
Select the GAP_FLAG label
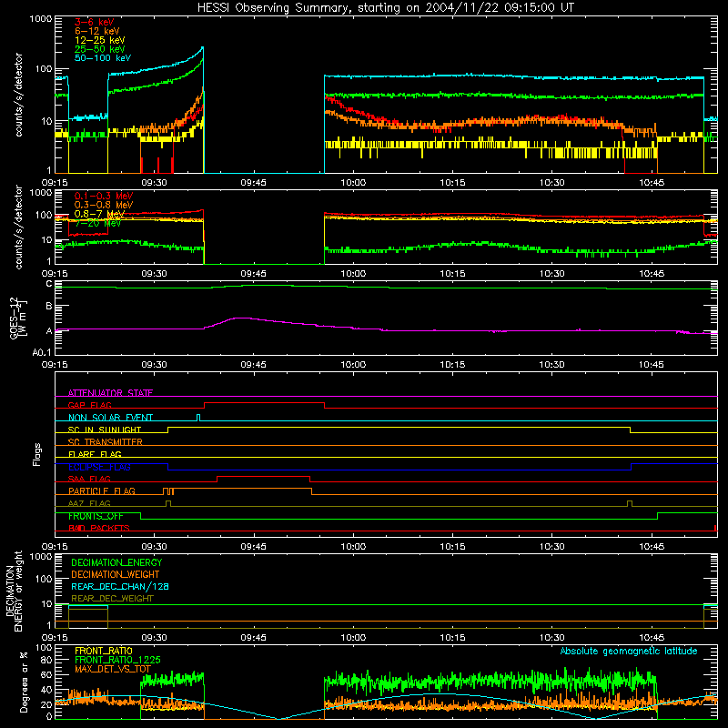coord(90,405)
